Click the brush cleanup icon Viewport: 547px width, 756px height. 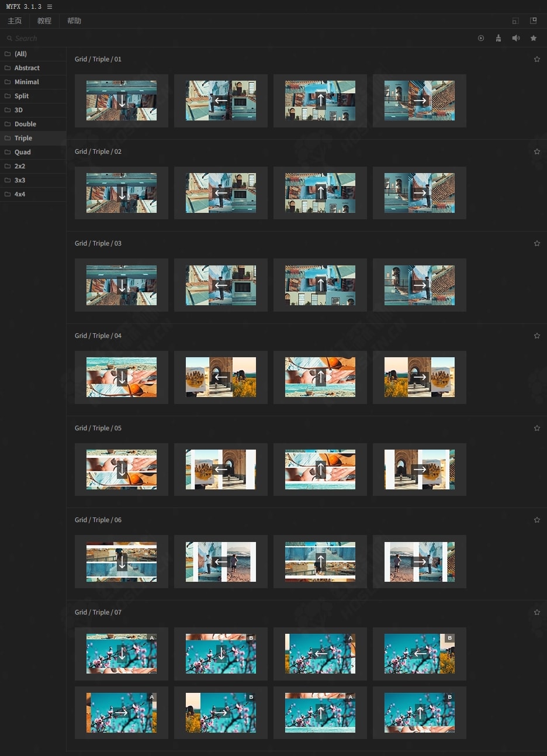pyautogui.click(x=498, y=38)
